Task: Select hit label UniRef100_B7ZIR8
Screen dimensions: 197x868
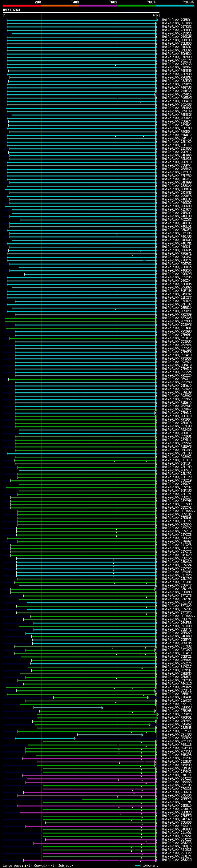Action: [x=176, y=603]
